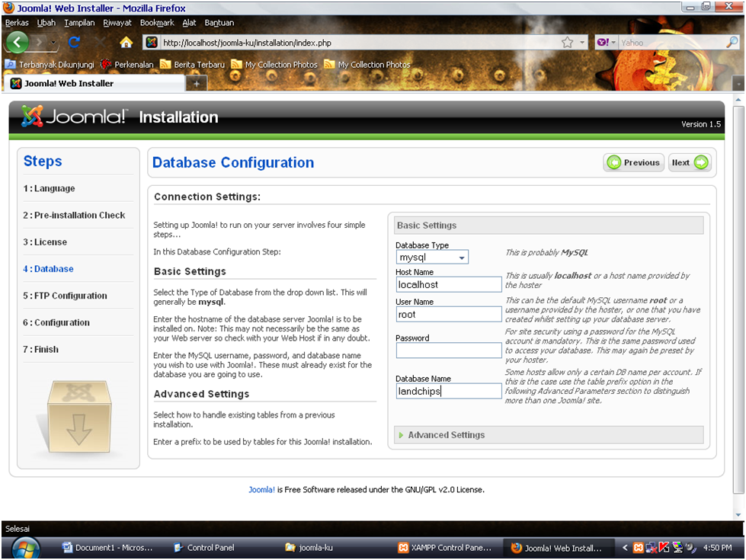Click the Joomla! Web Installer taskbar item

pos(557,548)
